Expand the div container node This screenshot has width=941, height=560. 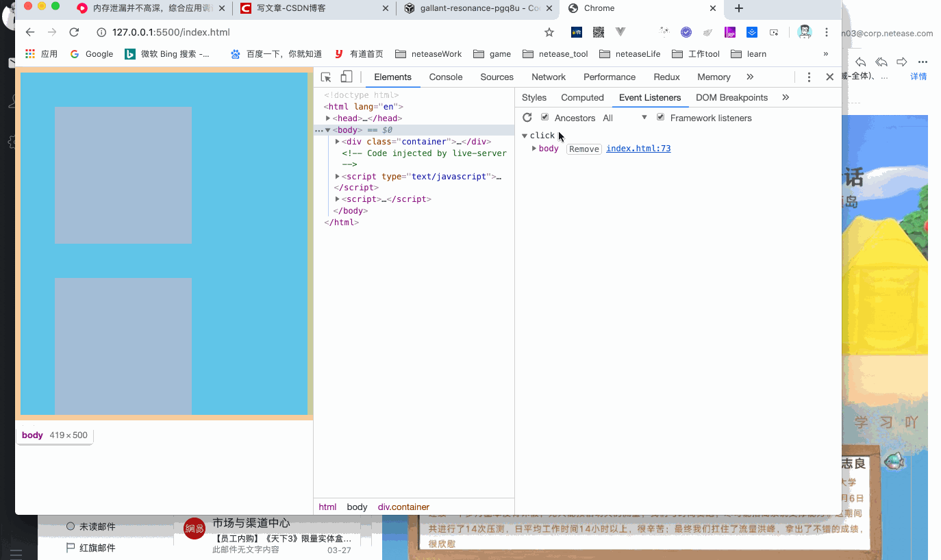click(338, 142)
